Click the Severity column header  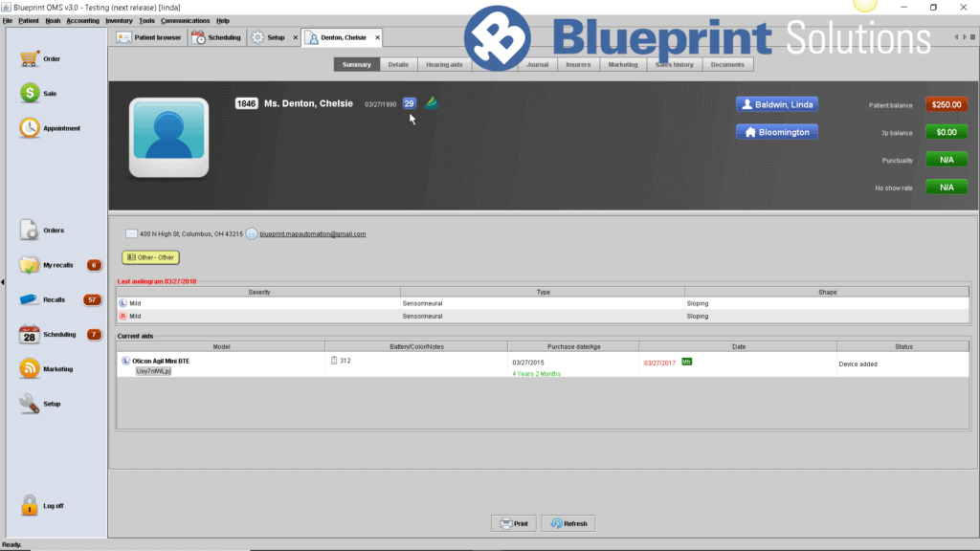point(258,292)
